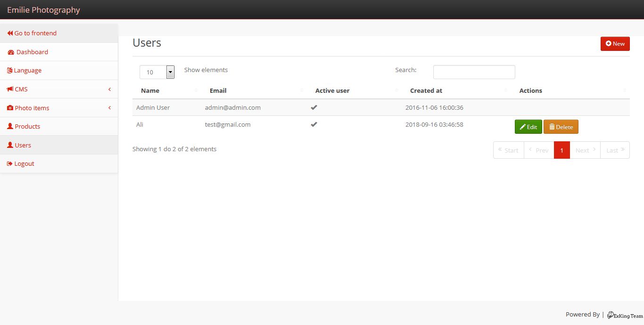
Task: Sort table by Actions column
Action: click(x=570, y=90)
